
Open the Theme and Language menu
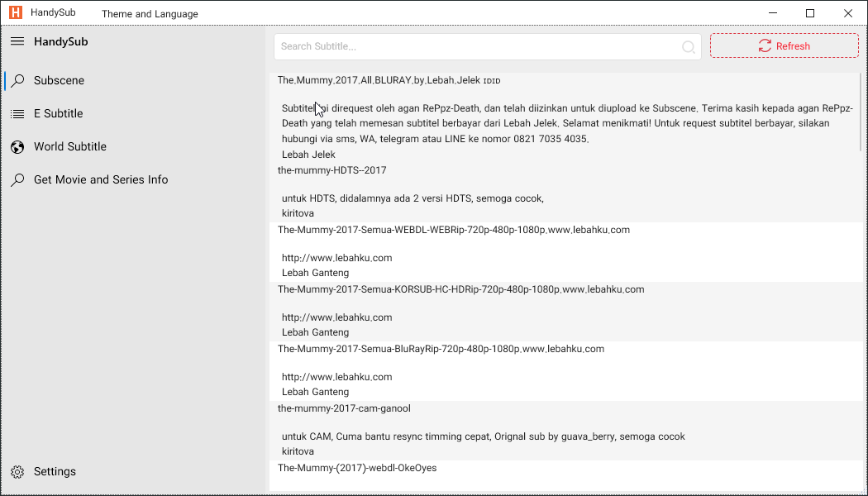coord(150,13)
